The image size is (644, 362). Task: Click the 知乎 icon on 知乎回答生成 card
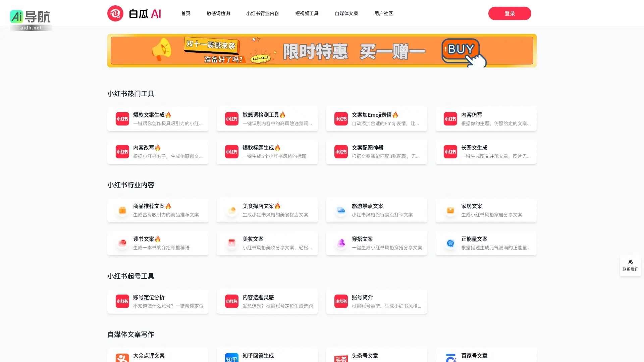coord(231,358)
